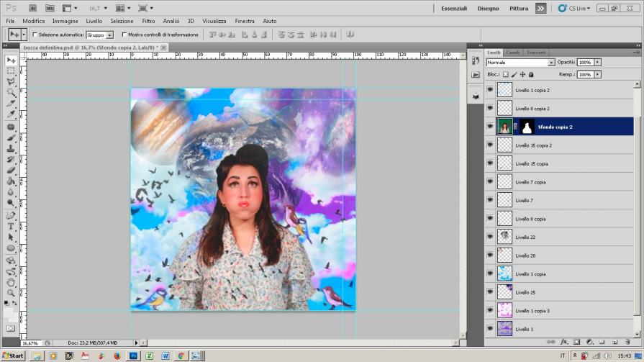This screenshot has height=362, width=644.
Task: Hide the Livello 22 layer
Action: click(x=490, y=237)
